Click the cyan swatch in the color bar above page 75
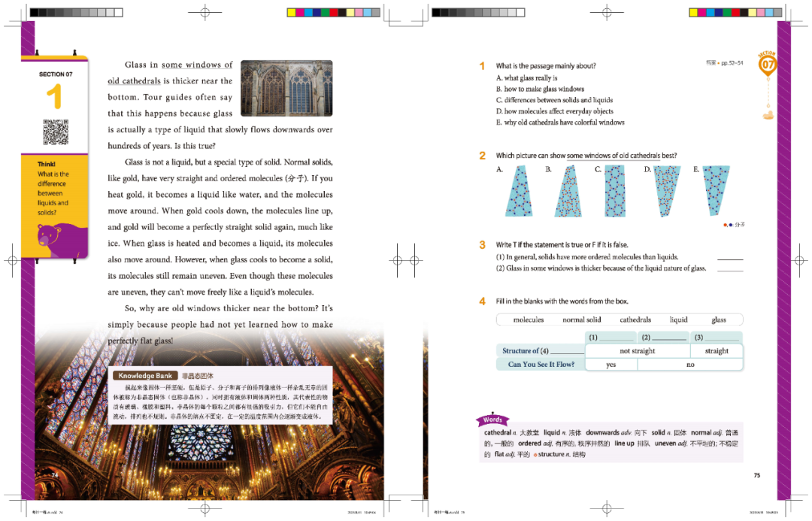Image resolution: width=812 pixels, height=521 pixels. 710,13
